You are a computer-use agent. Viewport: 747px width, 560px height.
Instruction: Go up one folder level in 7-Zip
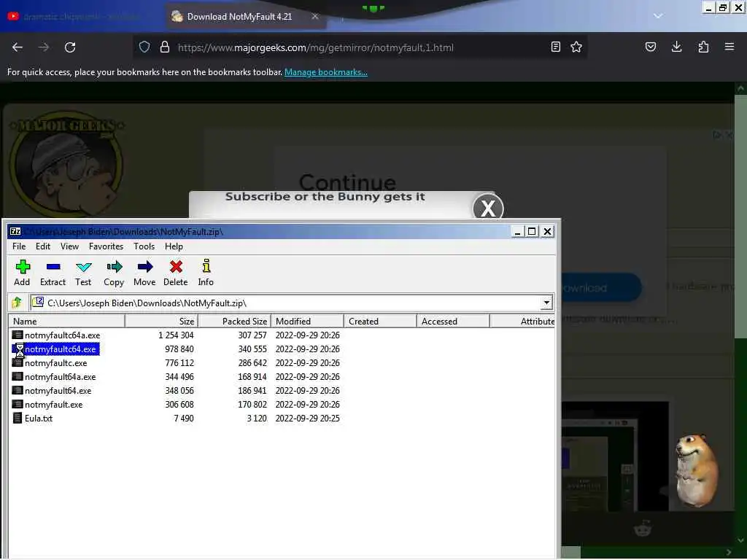[18, 303]
